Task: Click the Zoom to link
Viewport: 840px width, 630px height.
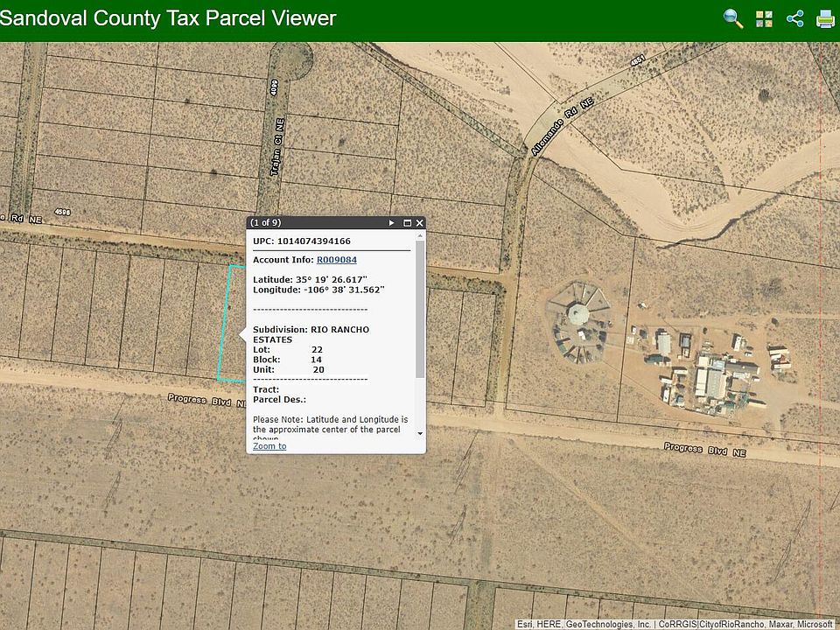Action: click(x=269, y=446)
